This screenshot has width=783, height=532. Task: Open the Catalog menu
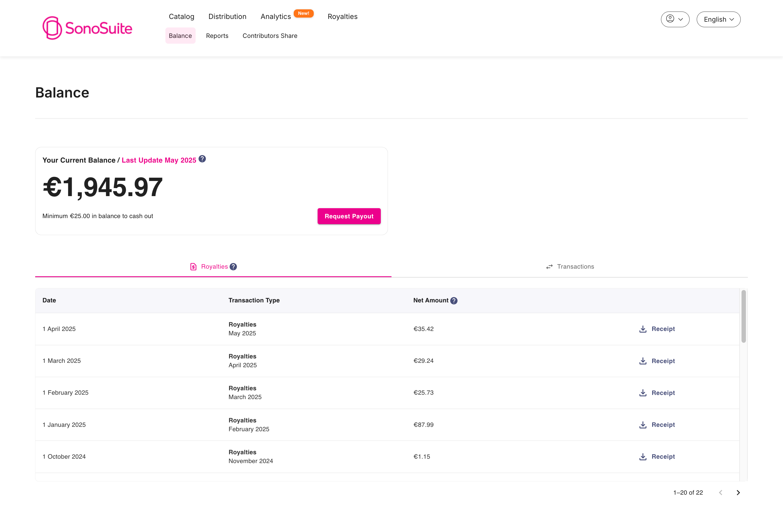(x=181, y=16)
